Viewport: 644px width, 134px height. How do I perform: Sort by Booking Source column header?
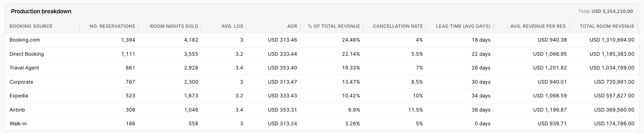coord(31,26)
